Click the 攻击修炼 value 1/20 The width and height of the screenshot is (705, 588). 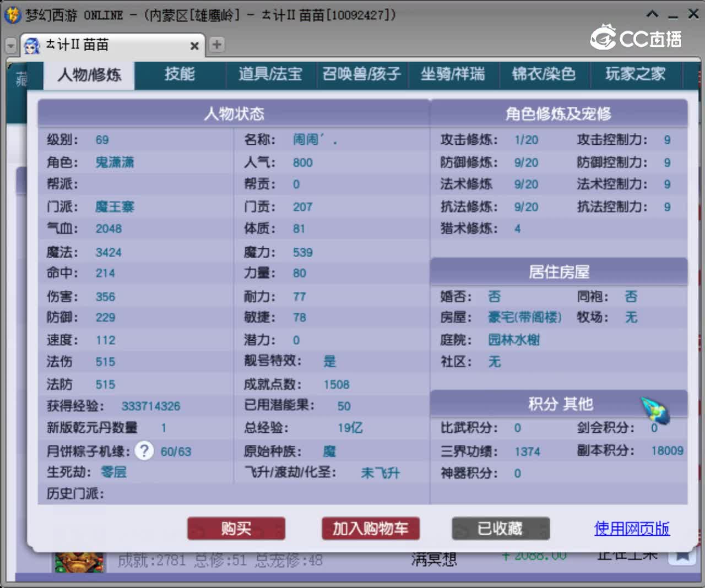pyautogui.click(x=526, y=140)
